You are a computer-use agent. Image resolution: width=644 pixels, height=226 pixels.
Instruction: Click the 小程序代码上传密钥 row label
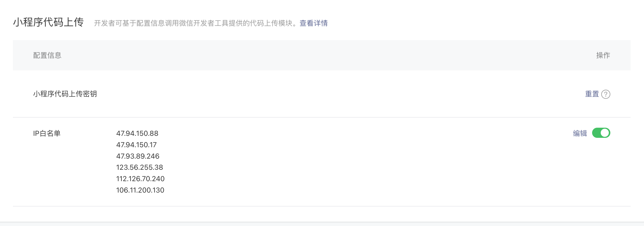(x=65, y=94)
